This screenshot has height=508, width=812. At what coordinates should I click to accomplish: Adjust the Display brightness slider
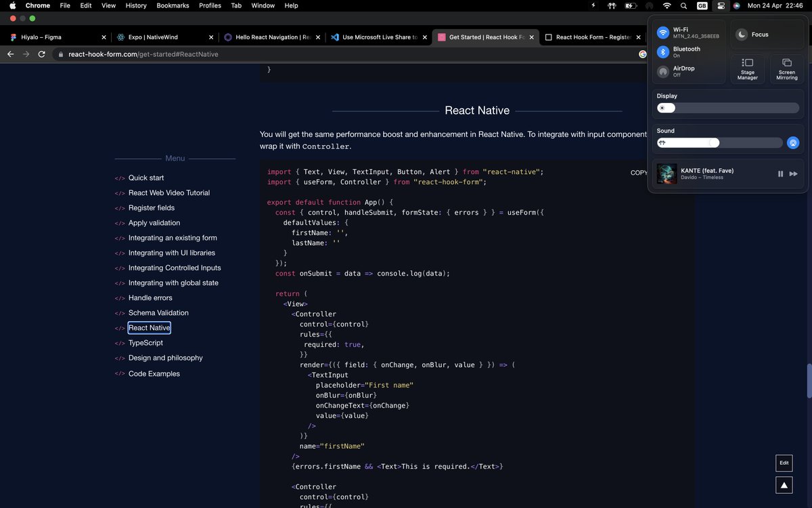click(x=728, y=108)
